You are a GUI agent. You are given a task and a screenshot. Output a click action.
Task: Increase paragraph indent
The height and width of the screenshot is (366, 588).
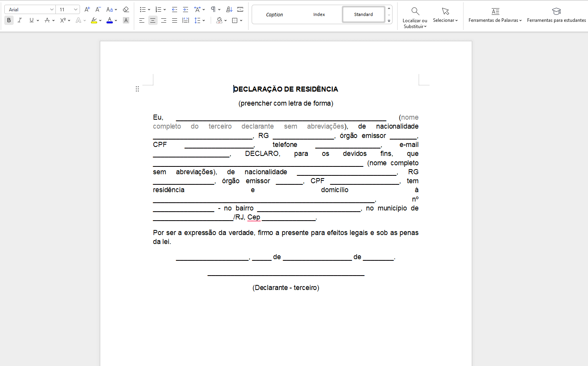tap(185, 9)
